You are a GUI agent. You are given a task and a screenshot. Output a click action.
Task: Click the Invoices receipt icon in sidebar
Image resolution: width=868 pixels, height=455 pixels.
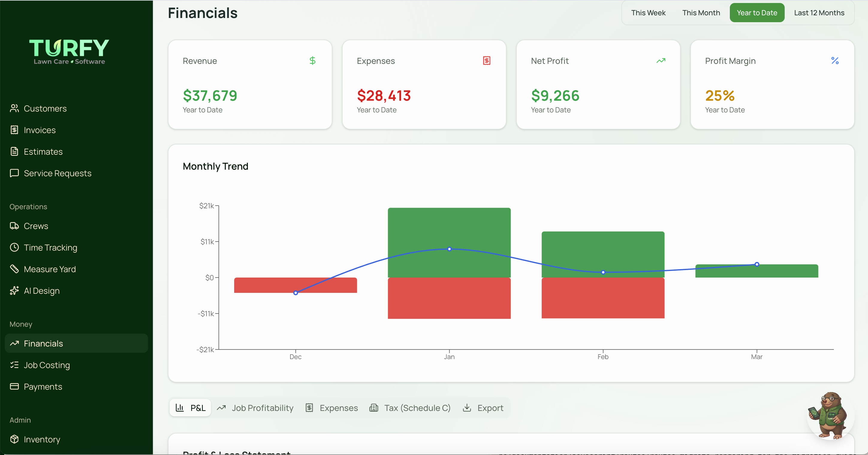tap(14, 130)
